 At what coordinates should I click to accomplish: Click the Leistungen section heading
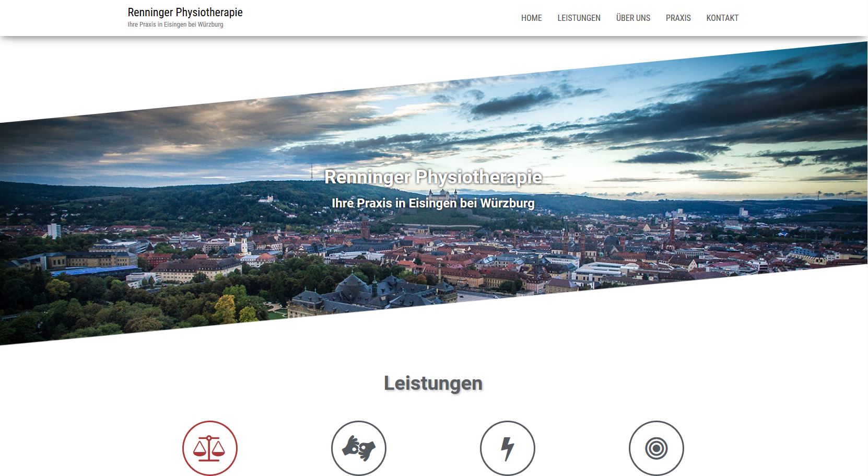(433, 383)
